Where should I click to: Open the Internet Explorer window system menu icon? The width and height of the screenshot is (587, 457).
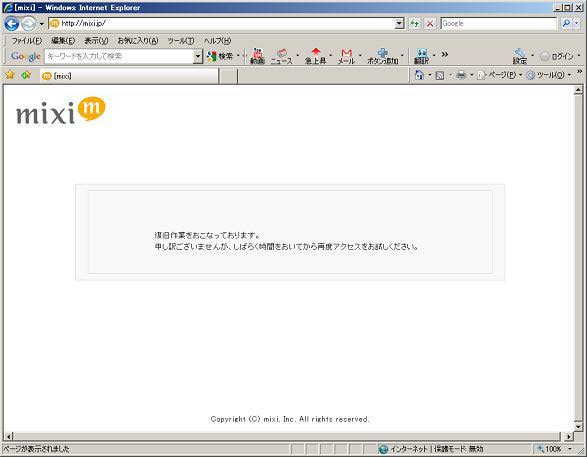[x=8, y=7]
